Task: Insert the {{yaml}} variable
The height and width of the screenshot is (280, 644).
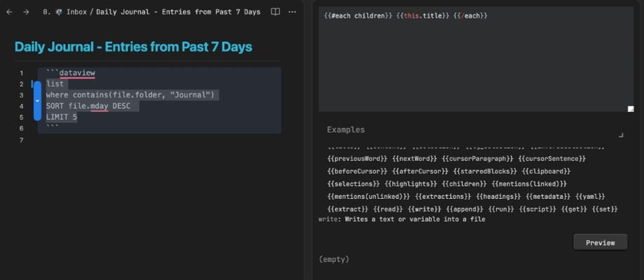Action: pos(590,197)
